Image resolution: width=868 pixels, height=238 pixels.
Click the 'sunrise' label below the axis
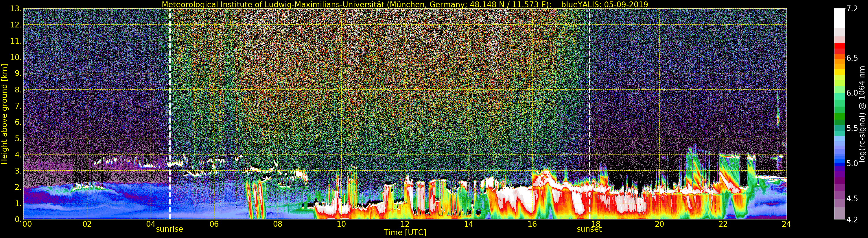(x=169, y=229)
